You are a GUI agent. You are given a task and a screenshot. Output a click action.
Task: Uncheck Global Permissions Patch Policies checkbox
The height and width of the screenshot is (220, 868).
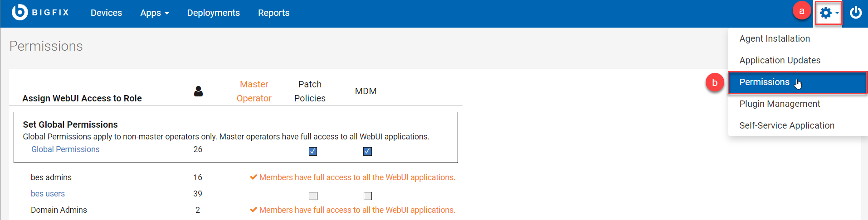tap(313, 151)
